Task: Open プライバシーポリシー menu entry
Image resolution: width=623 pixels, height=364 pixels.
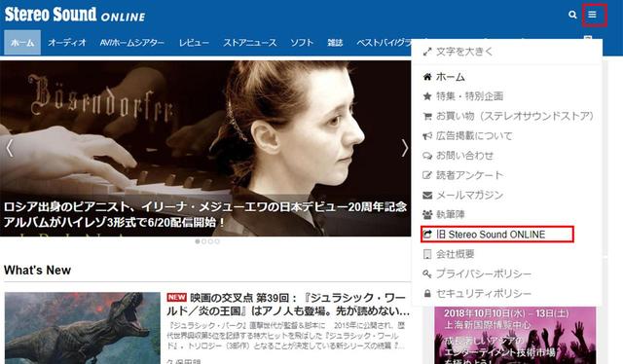Action: point(484,273)
